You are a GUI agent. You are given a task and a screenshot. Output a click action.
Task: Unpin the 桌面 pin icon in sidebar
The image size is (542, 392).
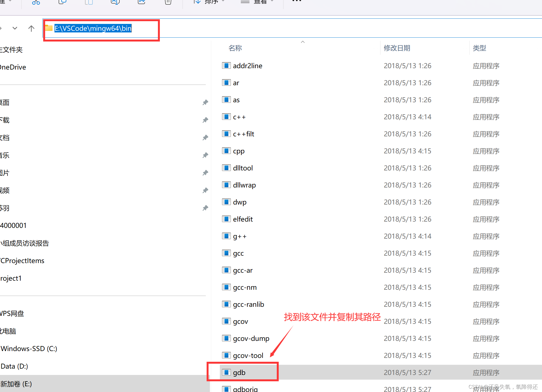(x=205, y=103)
